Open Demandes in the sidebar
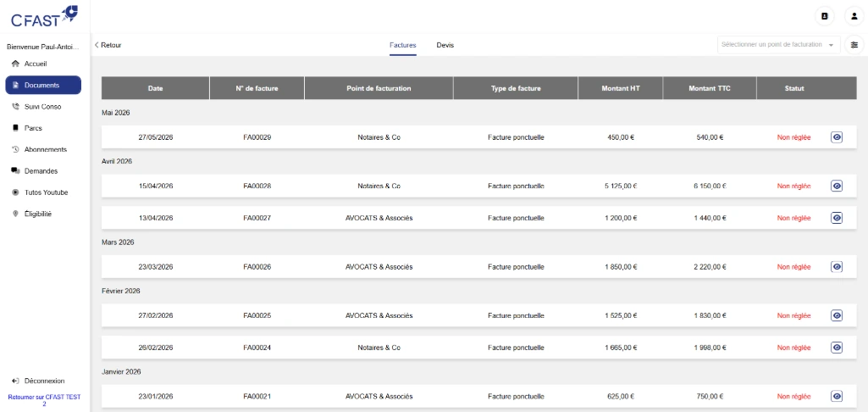This screenshot has width=868, height=412. (x=43, y=170)
